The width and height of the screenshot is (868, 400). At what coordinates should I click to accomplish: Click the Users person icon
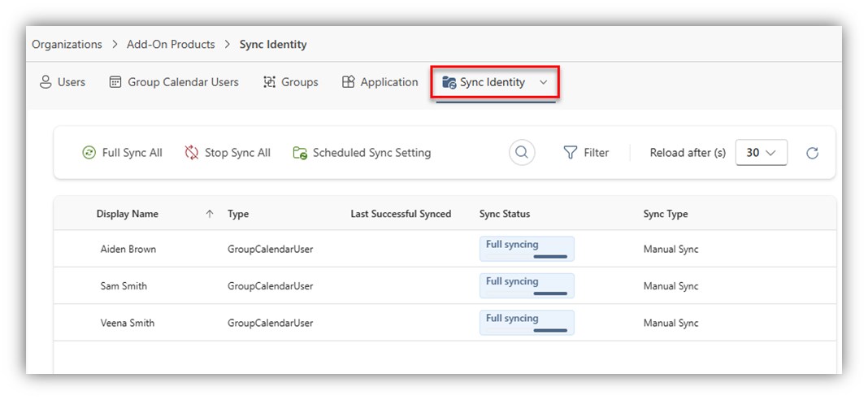[x=46, y=82]
